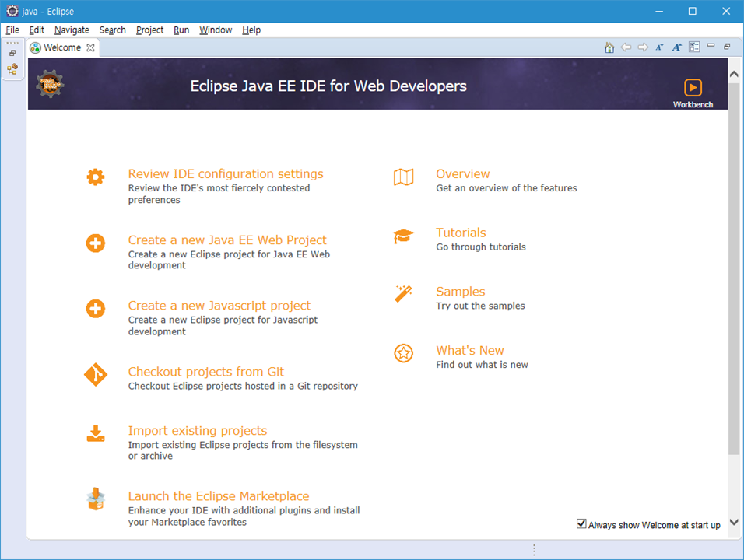Viewport: 744px width, 560px height.
Task: Click the Samples magic wand icon
Action: tap(403, 294)
